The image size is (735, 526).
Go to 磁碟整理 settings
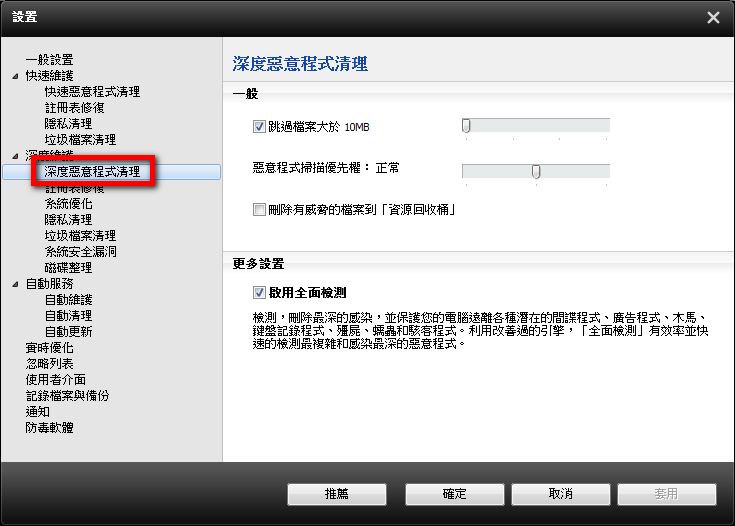coord(68,268)
